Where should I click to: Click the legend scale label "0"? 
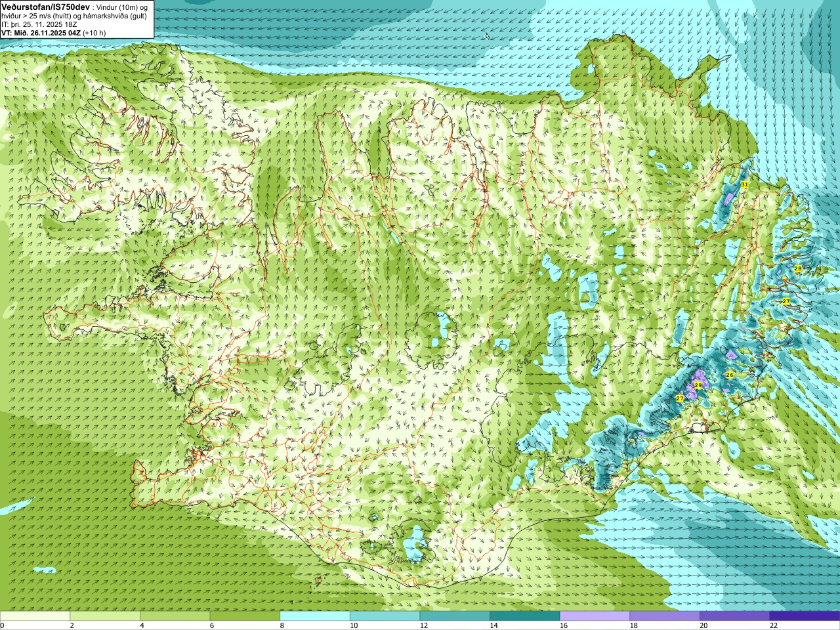2,625
